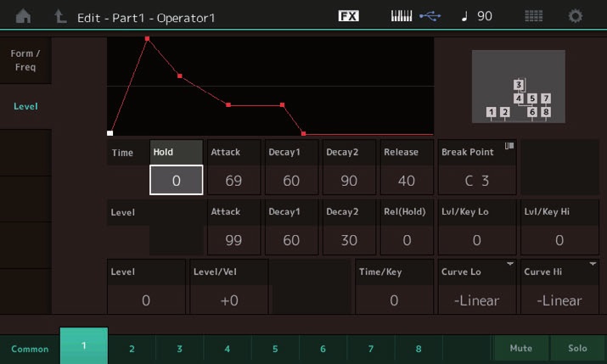Select the Decay1 level value 60
This screenshot has height=364, width=607.
[x=291, y=240]
